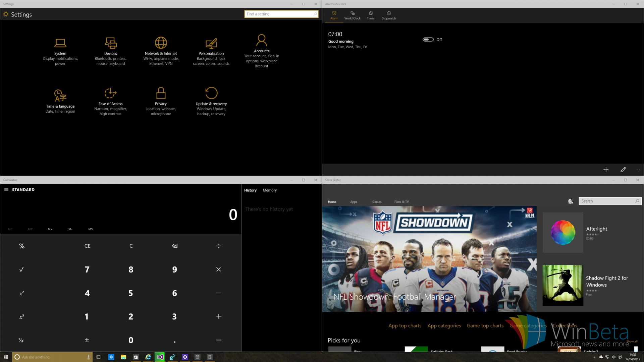
Task: Open the Afterlight app thumbnail
Action: point(563,232)
